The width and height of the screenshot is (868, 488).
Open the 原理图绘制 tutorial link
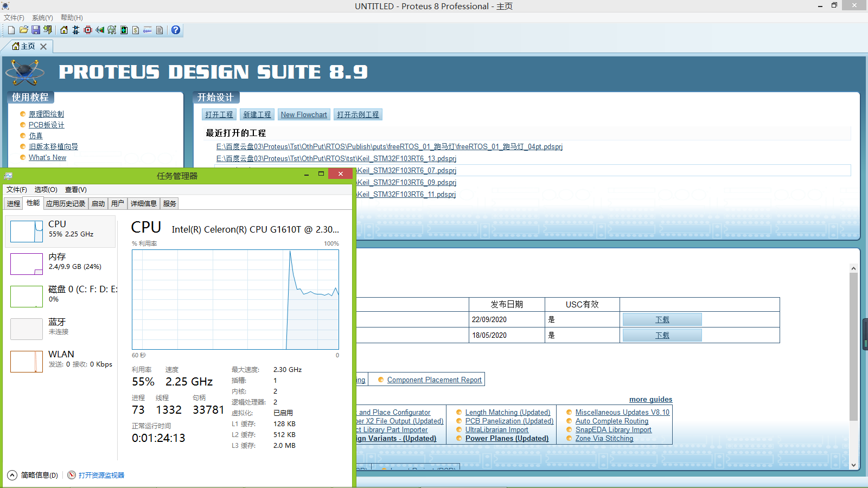[x=46, y=114]
